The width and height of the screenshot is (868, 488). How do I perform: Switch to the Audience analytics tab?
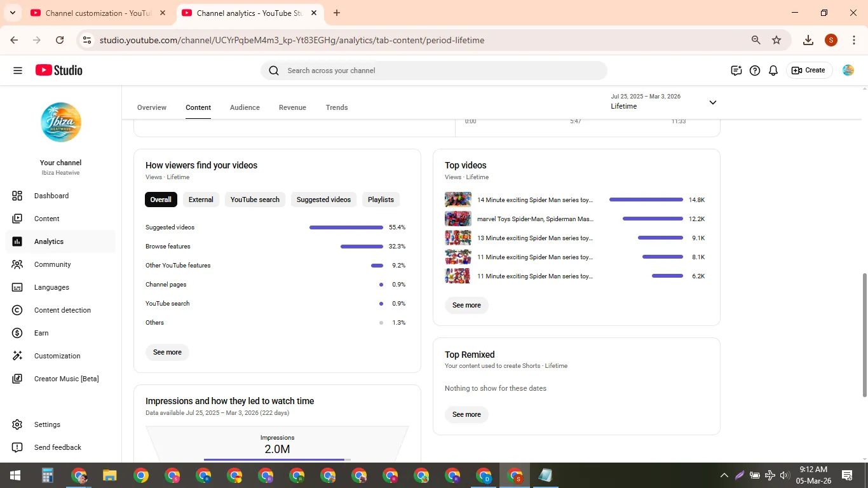click(x=245, y=107)
